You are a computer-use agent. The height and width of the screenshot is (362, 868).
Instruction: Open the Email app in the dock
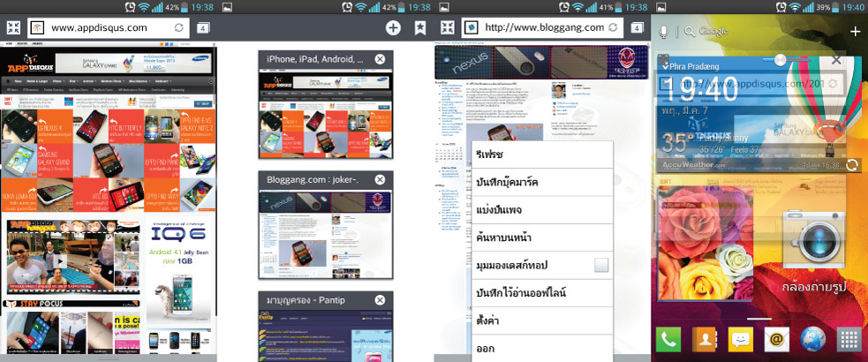tap(777, 339)
